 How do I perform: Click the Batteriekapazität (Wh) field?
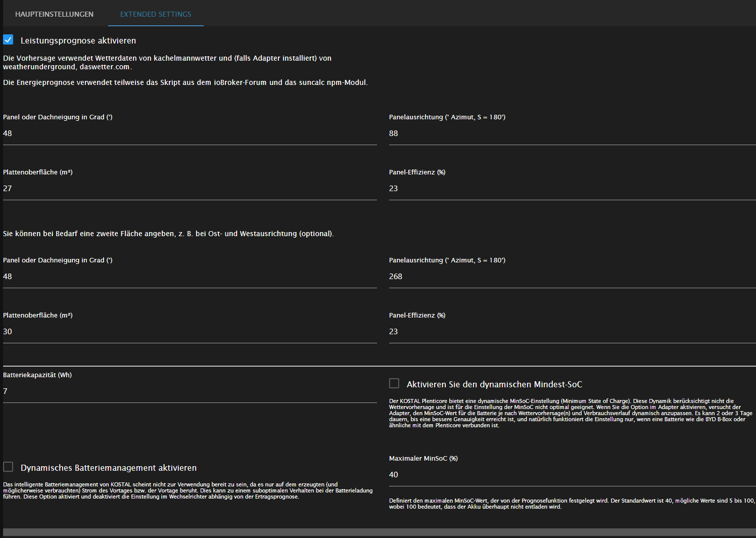click(x=190, y=391)
